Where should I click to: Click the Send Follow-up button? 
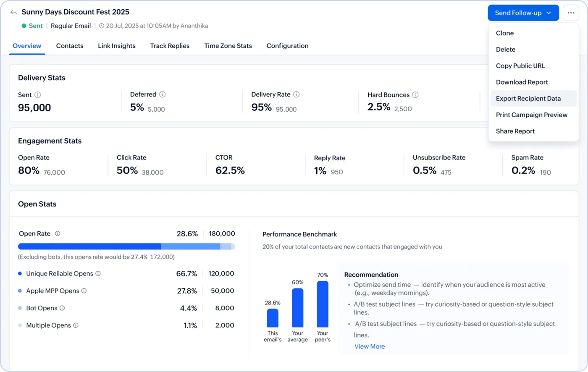[523, 13]
